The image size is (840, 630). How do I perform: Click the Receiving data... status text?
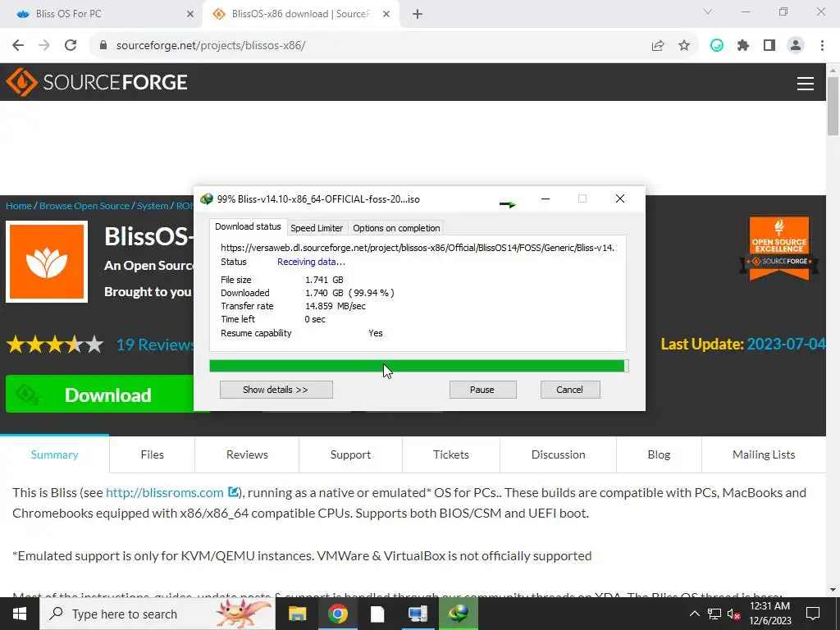(311, 262)
